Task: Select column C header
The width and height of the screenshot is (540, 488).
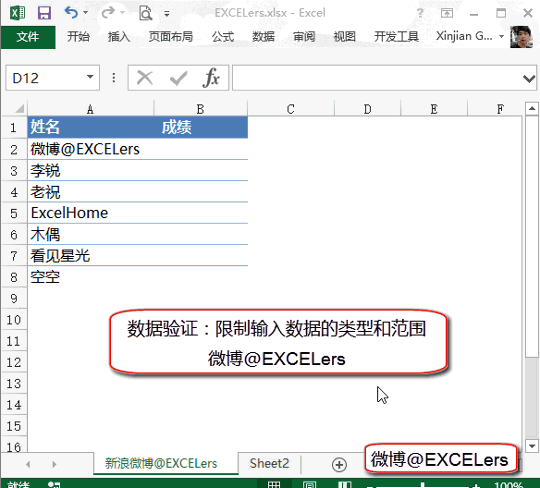Action: click(291, 109)
